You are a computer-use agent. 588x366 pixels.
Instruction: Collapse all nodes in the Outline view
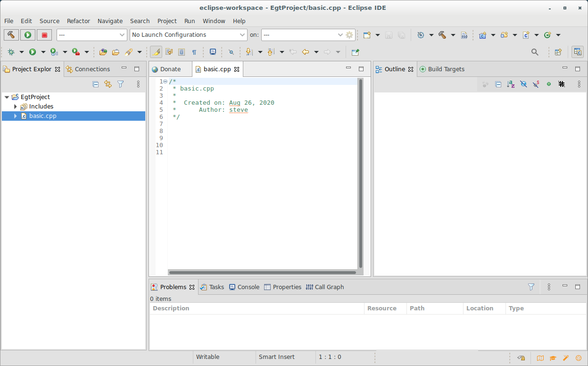tap(498, 84)
